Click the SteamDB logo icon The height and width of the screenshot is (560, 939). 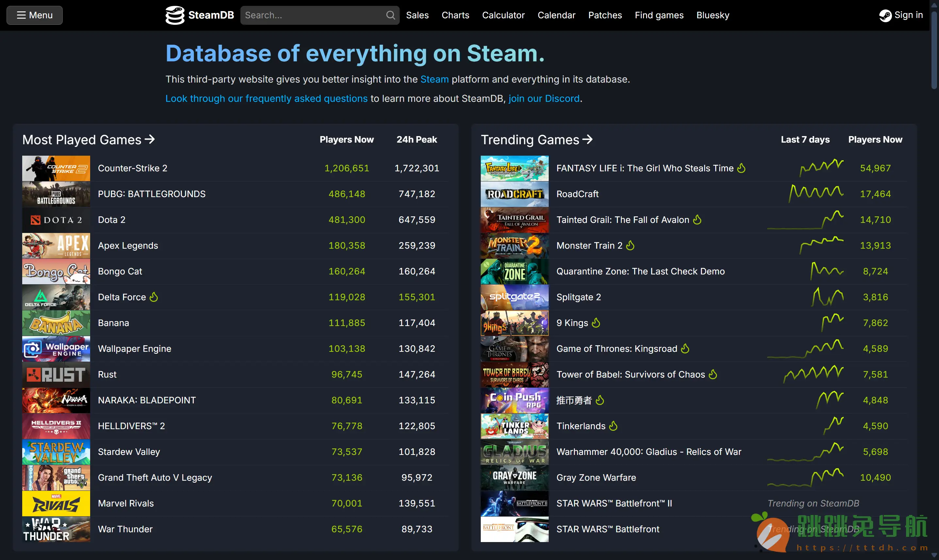(175, 15)
